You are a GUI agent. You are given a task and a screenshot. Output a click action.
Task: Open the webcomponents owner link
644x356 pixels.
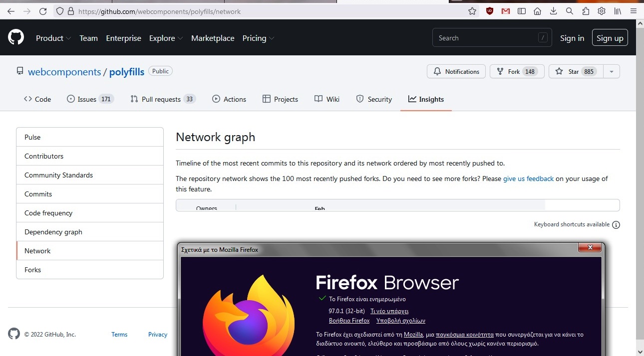(x=64, y=72)
